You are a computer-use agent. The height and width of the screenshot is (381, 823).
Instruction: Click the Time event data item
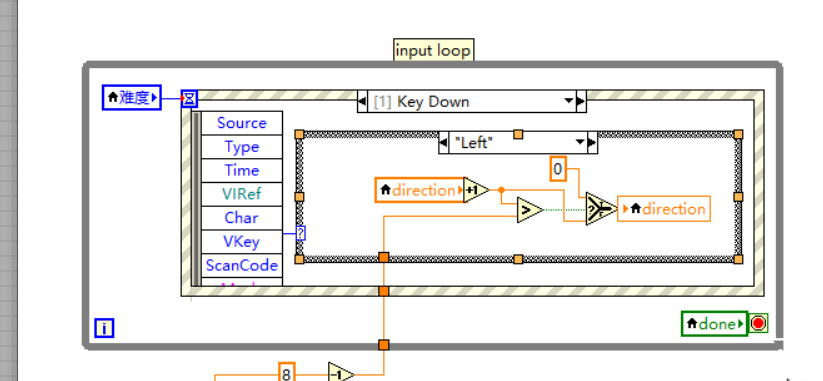tap(241, 171)
